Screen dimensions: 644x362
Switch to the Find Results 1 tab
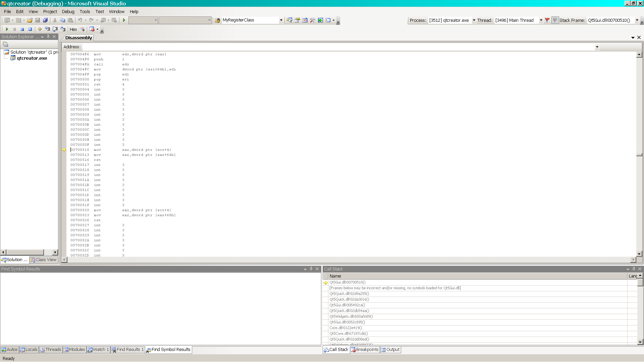point(127,350)
